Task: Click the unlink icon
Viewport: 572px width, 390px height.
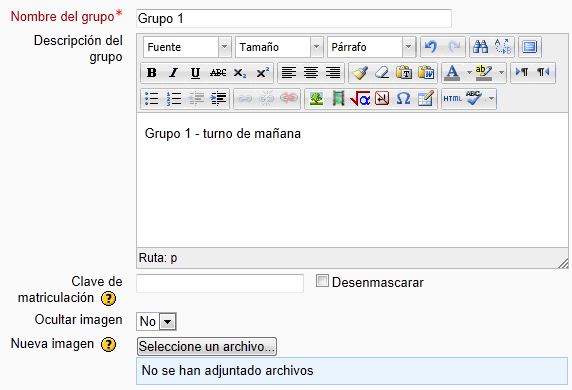Action: pyautogui.click(x=266, y=99)
